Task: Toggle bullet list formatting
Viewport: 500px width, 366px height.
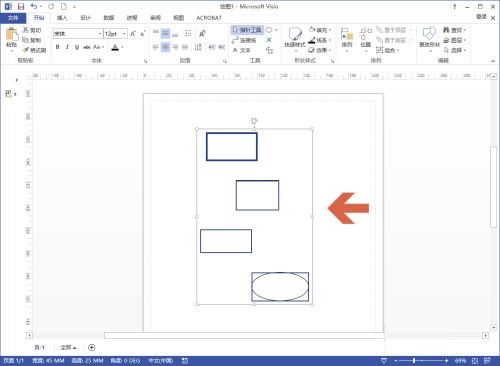Action: pos(188,33)
